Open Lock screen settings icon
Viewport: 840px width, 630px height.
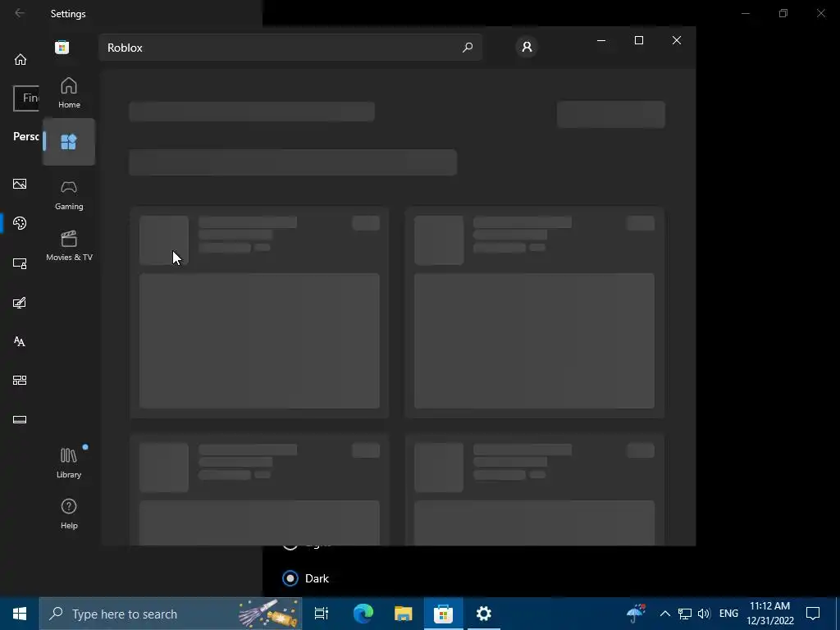click(x=20, y=263)
